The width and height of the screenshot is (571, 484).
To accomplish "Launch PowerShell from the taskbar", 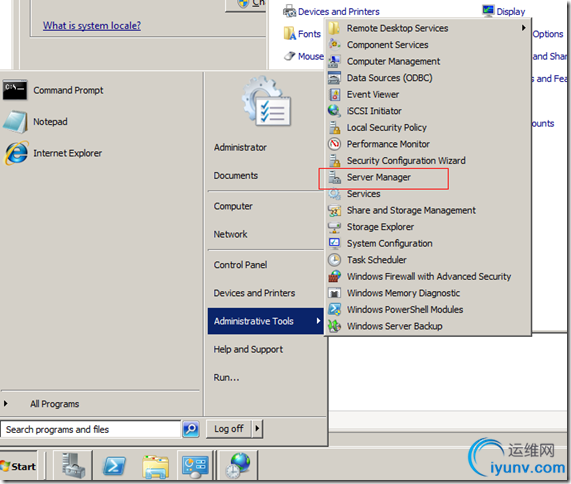I will pos(114,465).
